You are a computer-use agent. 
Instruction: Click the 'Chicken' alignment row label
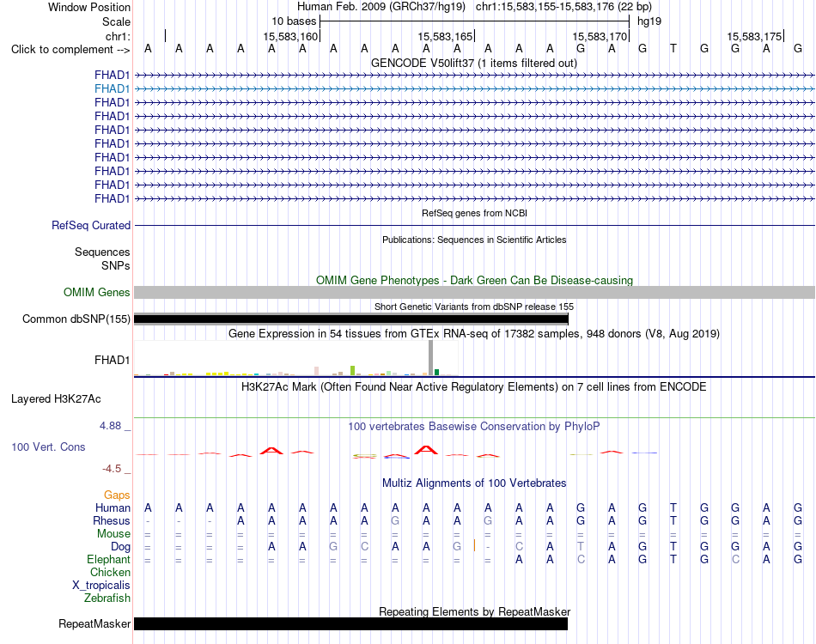110,572
